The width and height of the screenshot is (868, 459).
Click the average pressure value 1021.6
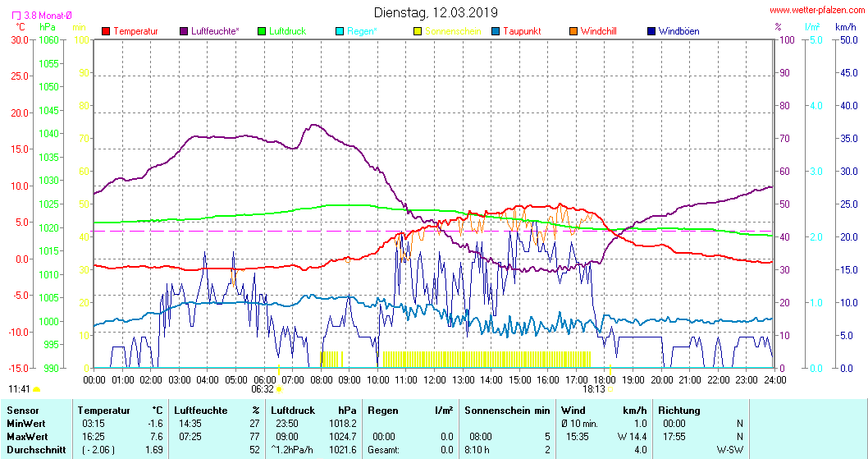pos(343,450)
